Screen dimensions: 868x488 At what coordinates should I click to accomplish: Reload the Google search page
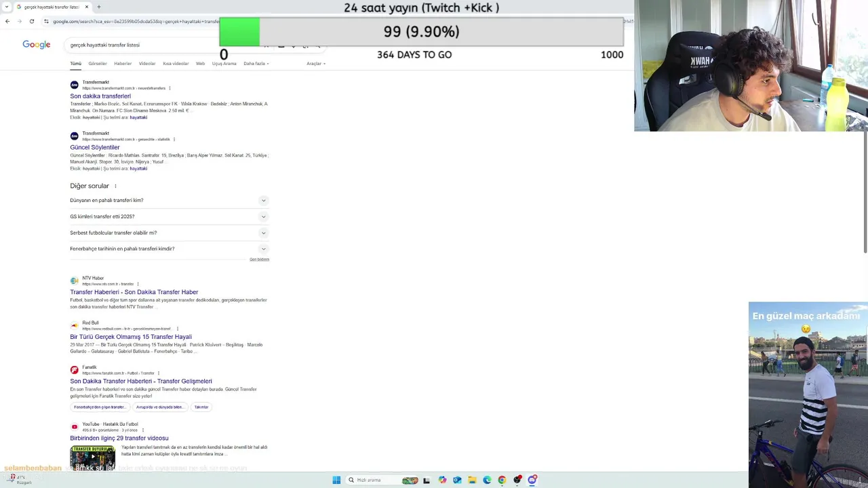[32, 21]
